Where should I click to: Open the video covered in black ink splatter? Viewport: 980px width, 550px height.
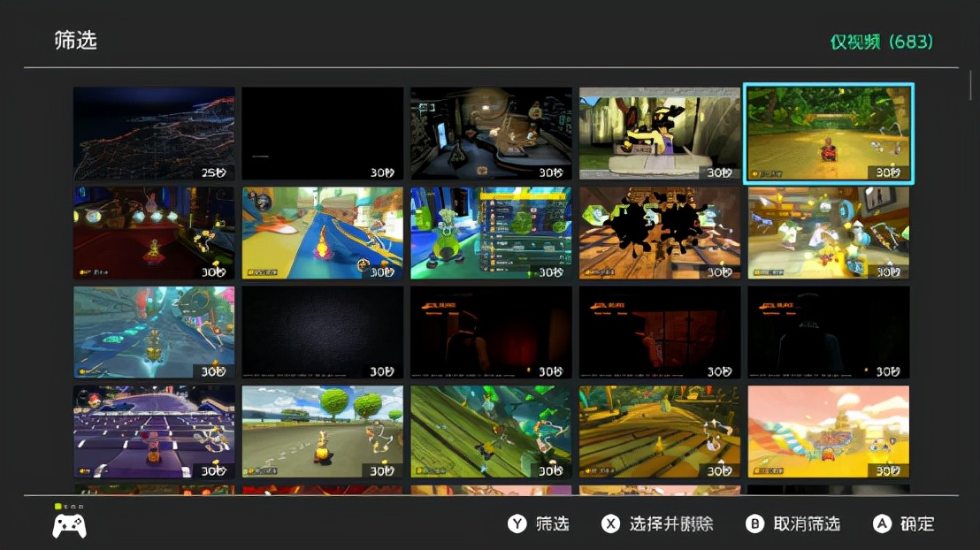pos(660,233)
